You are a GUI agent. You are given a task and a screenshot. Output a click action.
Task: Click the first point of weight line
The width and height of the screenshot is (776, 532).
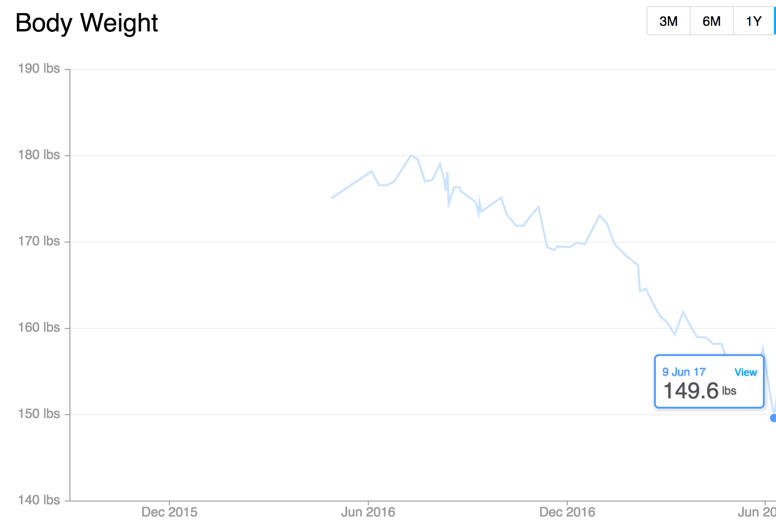pos(332,198)
